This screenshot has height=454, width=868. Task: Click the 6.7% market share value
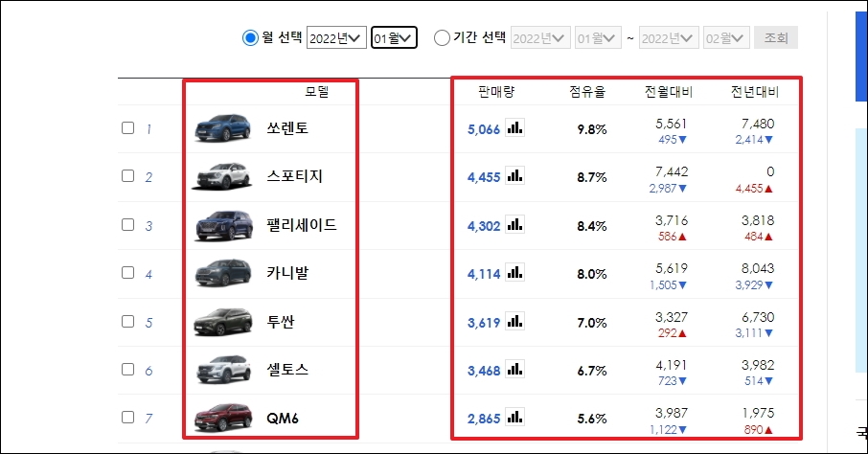(592, 371)
